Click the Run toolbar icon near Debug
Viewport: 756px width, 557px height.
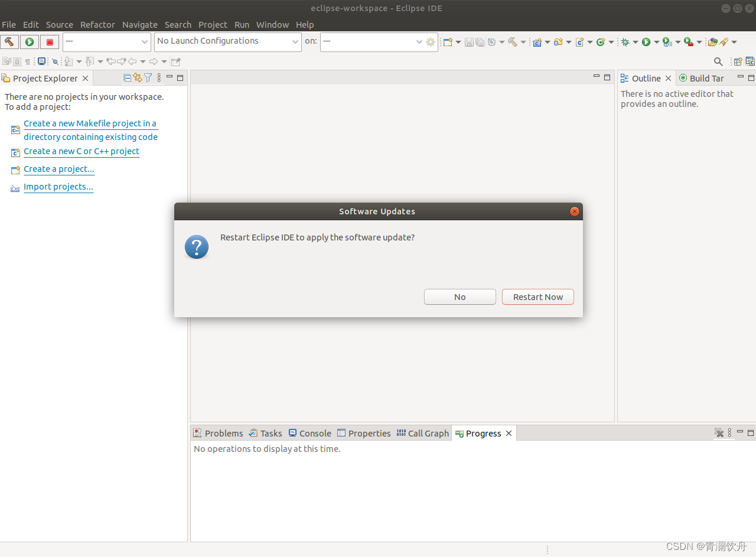click(646, 42)
